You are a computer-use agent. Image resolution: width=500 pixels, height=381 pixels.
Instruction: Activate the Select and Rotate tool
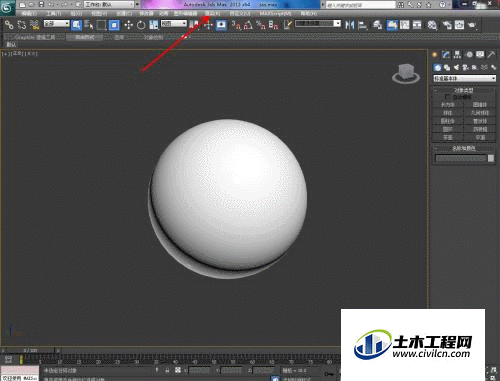pos(141,25)
